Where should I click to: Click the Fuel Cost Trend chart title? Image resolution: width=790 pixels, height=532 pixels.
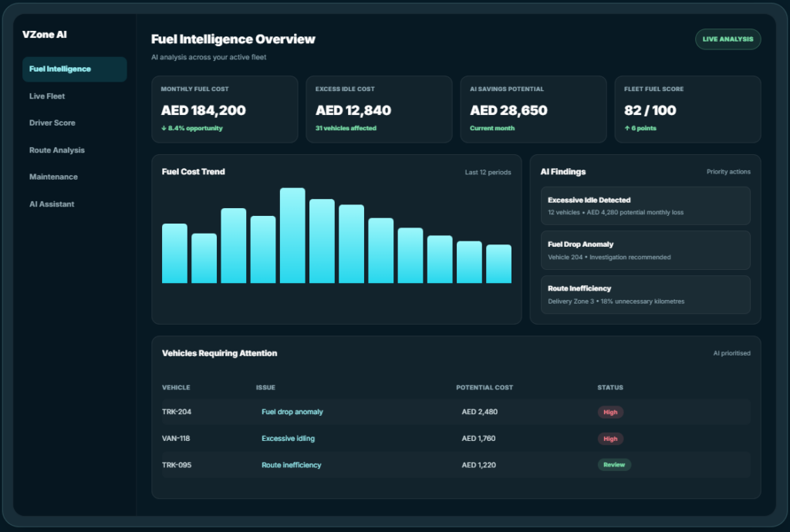pos(194,172)
